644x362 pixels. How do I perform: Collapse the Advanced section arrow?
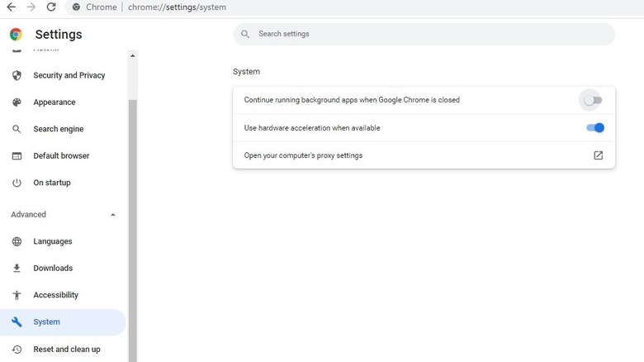coord(113,215)
